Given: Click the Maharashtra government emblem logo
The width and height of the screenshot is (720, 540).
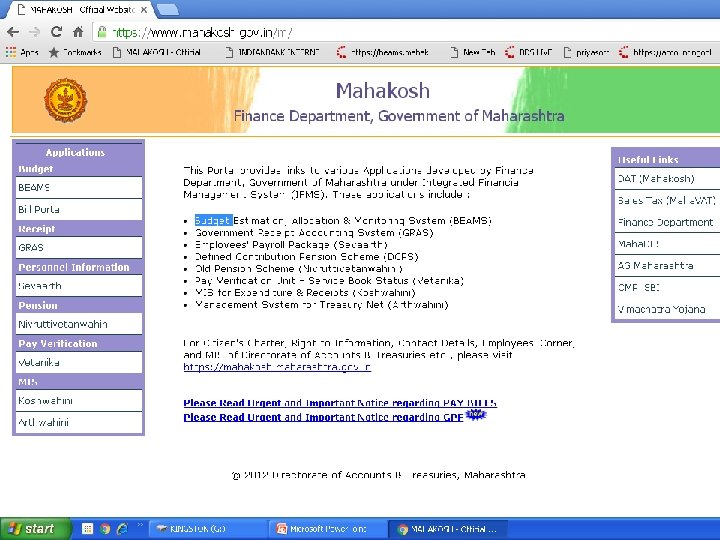Looking at the screenshot, I should point(65,100).
